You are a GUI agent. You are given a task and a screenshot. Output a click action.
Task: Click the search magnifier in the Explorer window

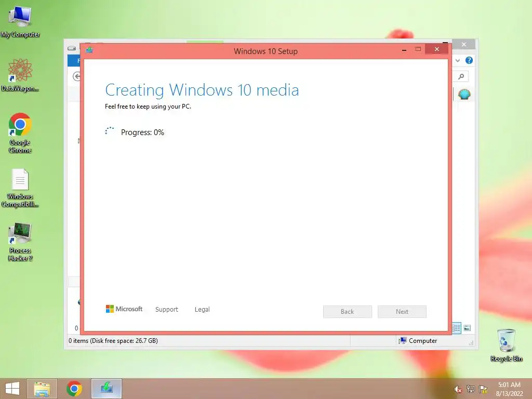click(x=461, y=77)
